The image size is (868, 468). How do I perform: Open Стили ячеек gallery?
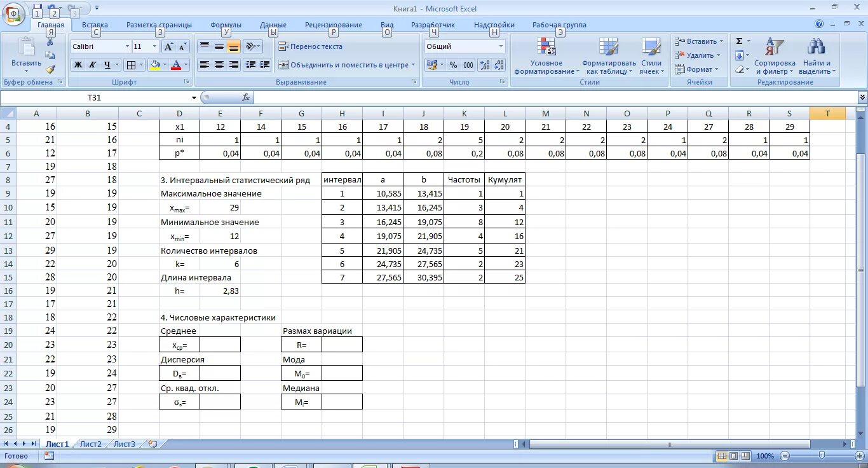(x=651, y=56)
